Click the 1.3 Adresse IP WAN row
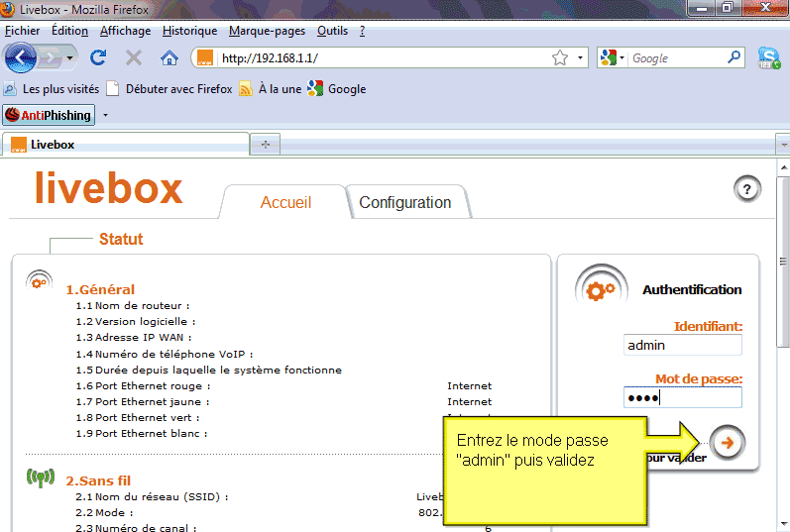 (x=134, y=338)
